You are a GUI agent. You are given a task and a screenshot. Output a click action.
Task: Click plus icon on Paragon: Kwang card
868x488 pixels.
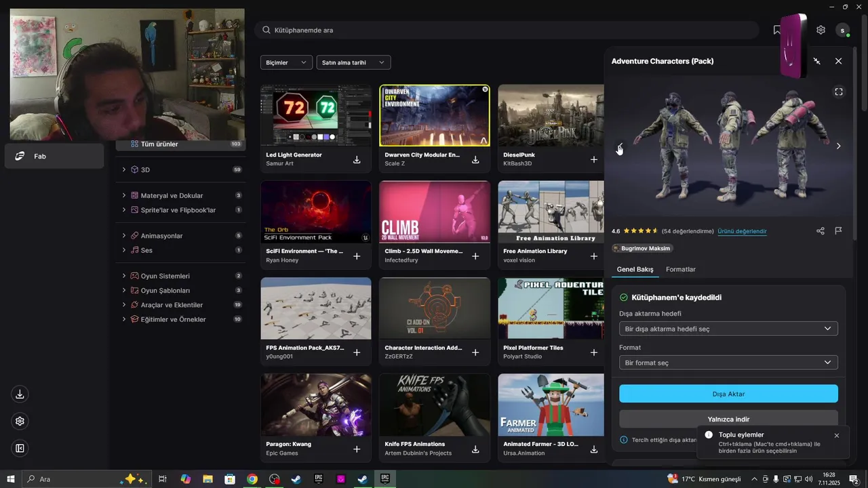pyautogui.click(x=357, y=449)
